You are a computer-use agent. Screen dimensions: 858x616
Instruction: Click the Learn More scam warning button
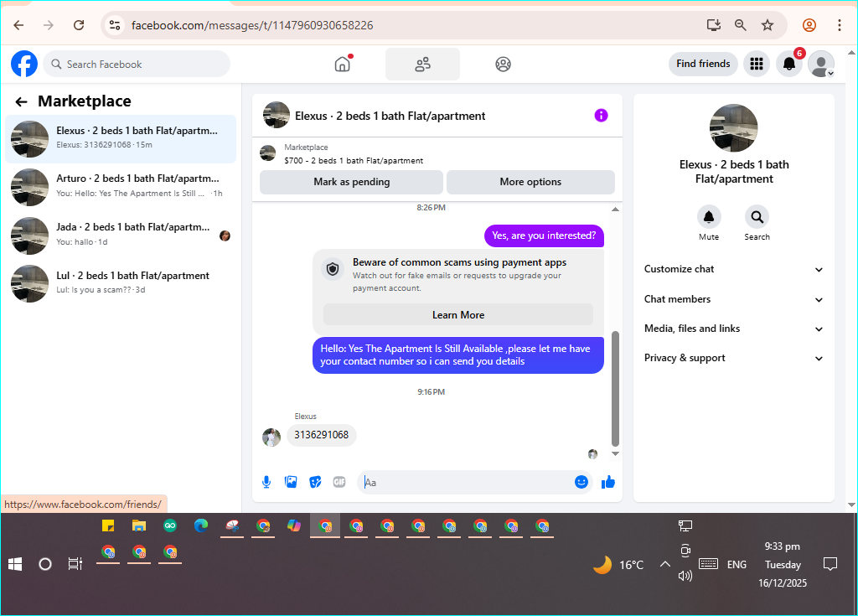tap(458, 315)
